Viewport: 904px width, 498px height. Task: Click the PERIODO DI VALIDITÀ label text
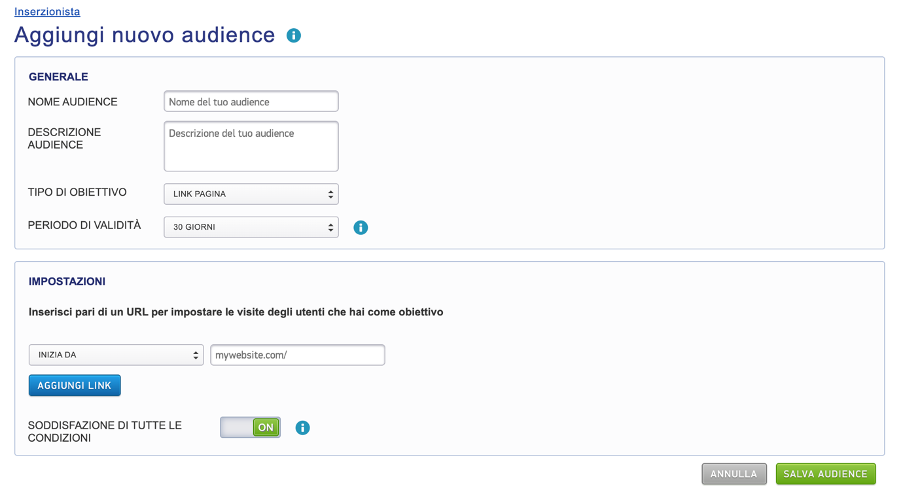[84, 225]
